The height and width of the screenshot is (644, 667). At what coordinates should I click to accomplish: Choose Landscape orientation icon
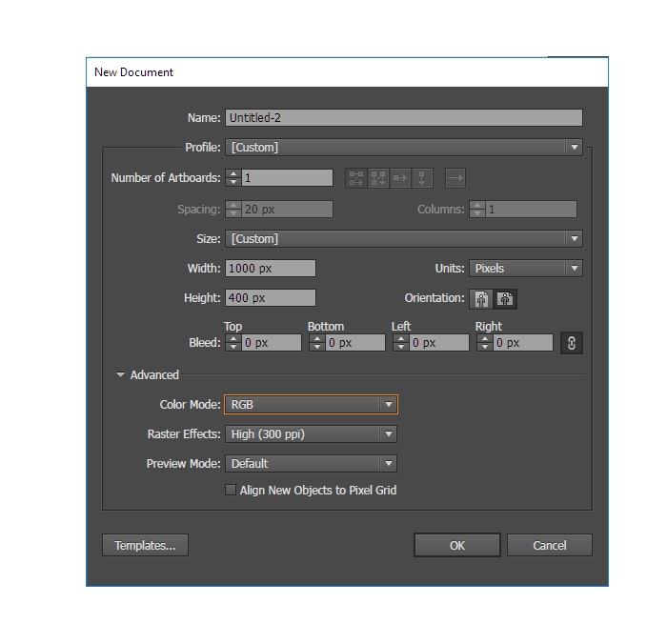click(x=505, y=298)
